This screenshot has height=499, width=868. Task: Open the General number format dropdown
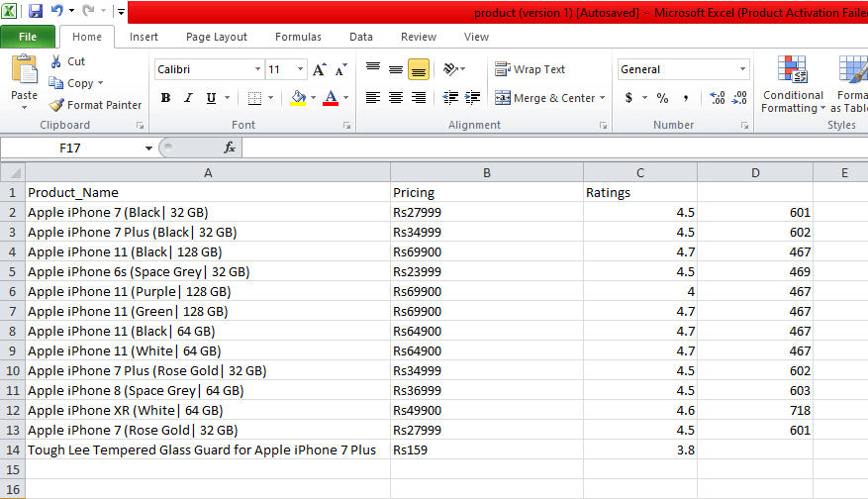click(743, 69)
